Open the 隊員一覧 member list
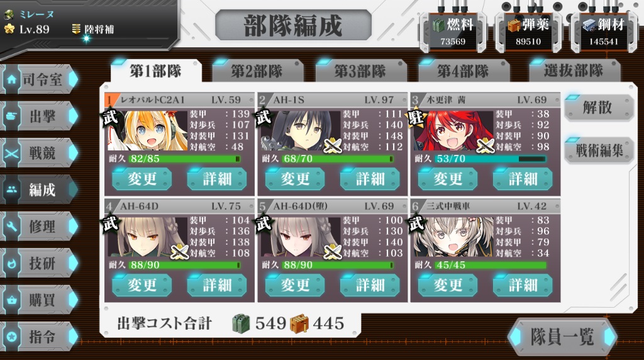Image resolution: width=644 pixels, height=360 pixels. 562,337
